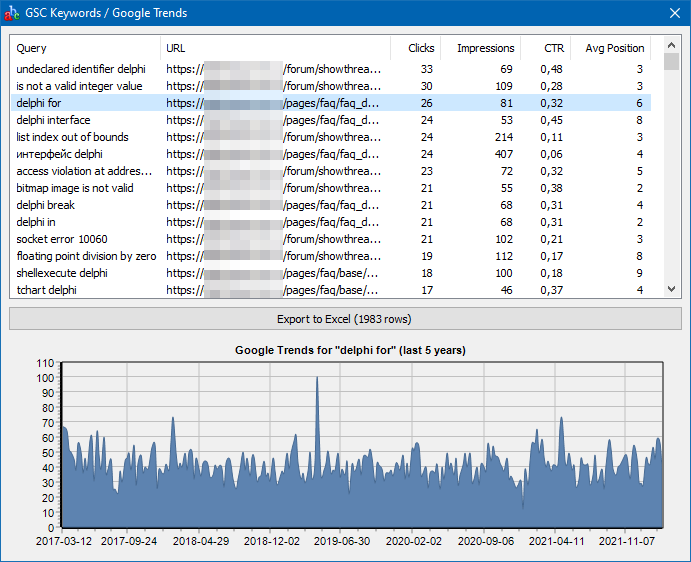691x562 pixels.
Task: Pick the 'socket error 10060' row
Action: 62,239
